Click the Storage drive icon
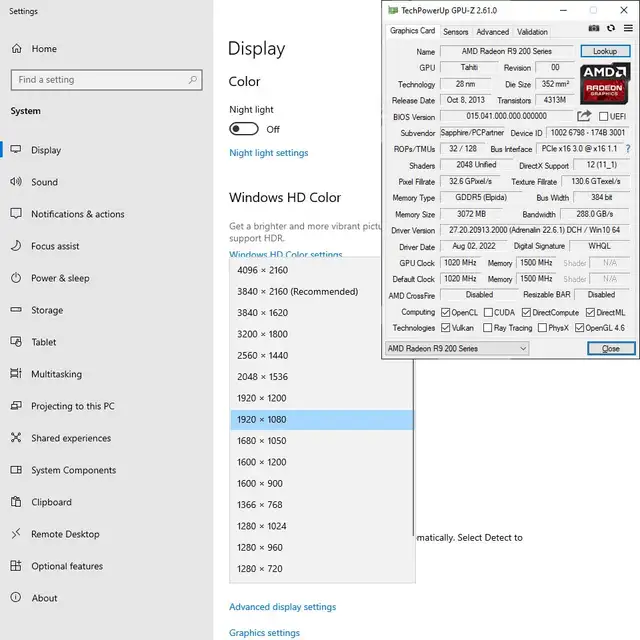The image size is (640, 640). click(x=16, y=309)
